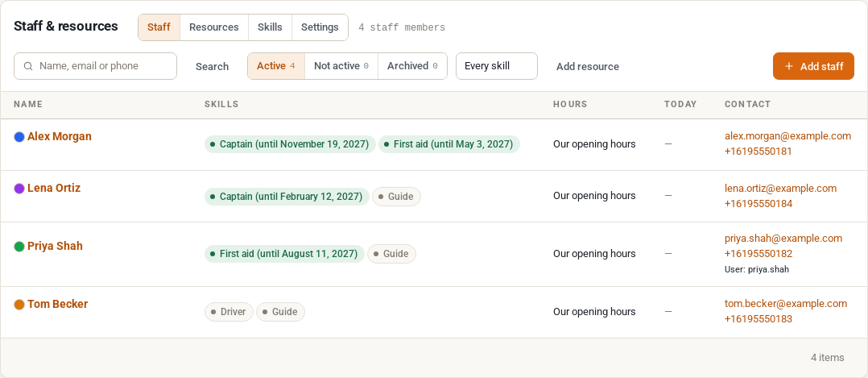Click Add resource
The image size is (868, 378).
587,67
